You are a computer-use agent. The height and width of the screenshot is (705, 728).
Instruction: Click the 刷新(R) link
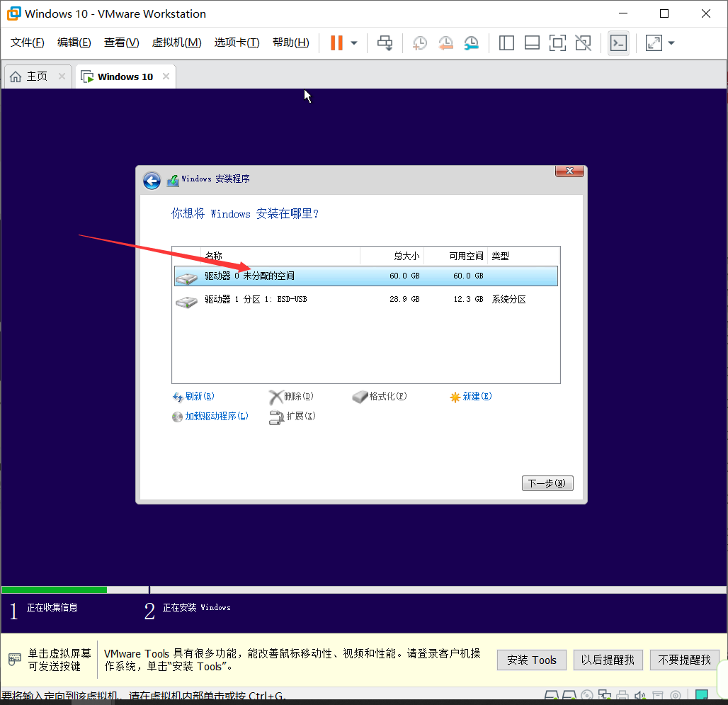[x=193, y=396]
